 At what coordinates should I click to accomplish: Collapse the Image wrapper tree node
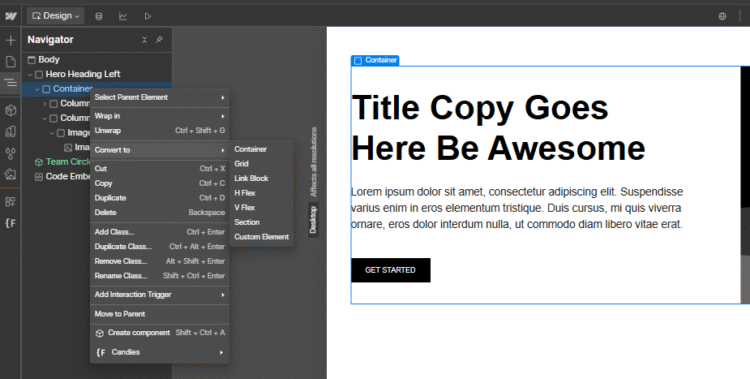pyautogui.click(x=52, y=133)
